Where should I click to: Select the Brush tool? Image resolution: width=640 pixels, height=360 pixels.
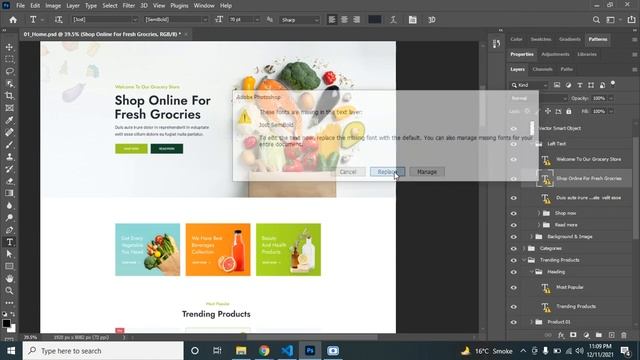coord(9,144)
